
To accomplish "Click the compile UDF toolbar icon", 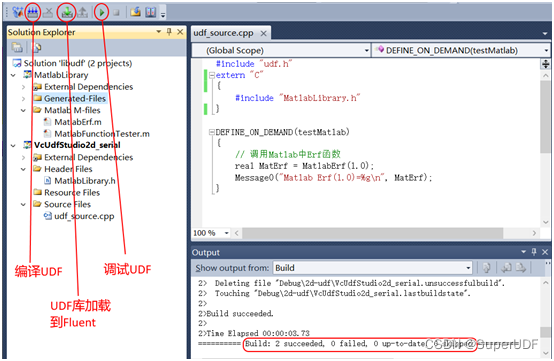I will coord(33,12).
